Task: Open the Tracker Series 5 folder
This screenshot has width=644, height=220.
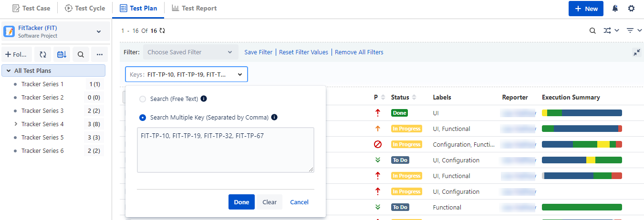Action: (x=42, y=138)
